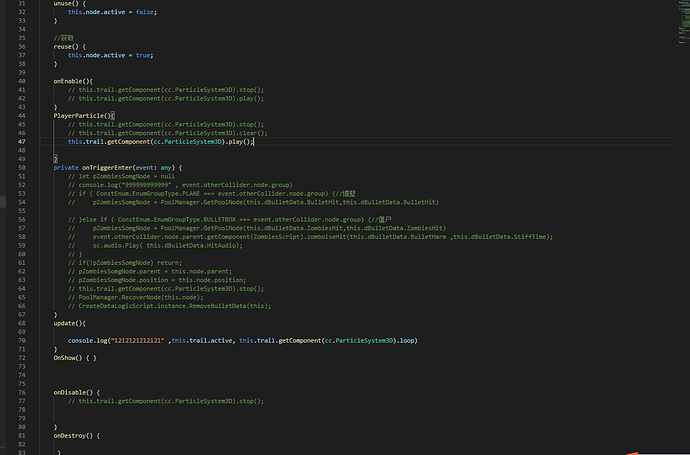Click the .loop property in update
Image resolution: width=690 pixels, height=455 pixels.
click(406, 341)
